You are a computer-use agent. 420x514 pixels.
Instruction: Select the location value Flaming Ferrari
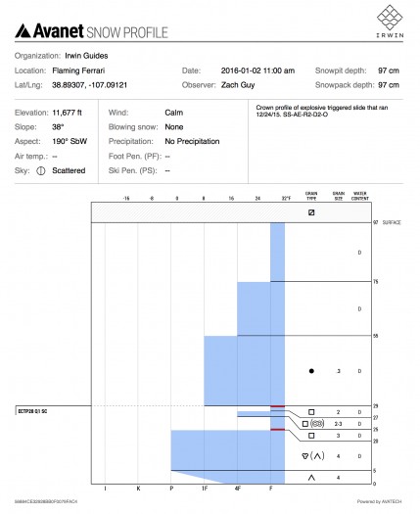78,70
